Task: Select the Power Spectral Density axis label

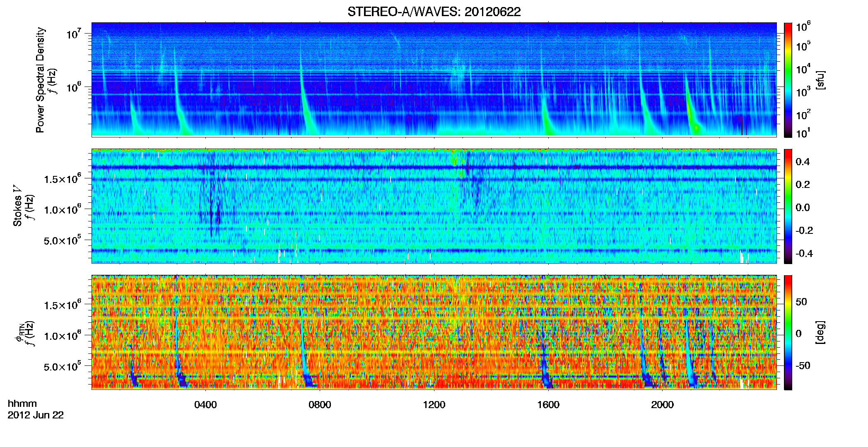Action: [40, 80]
